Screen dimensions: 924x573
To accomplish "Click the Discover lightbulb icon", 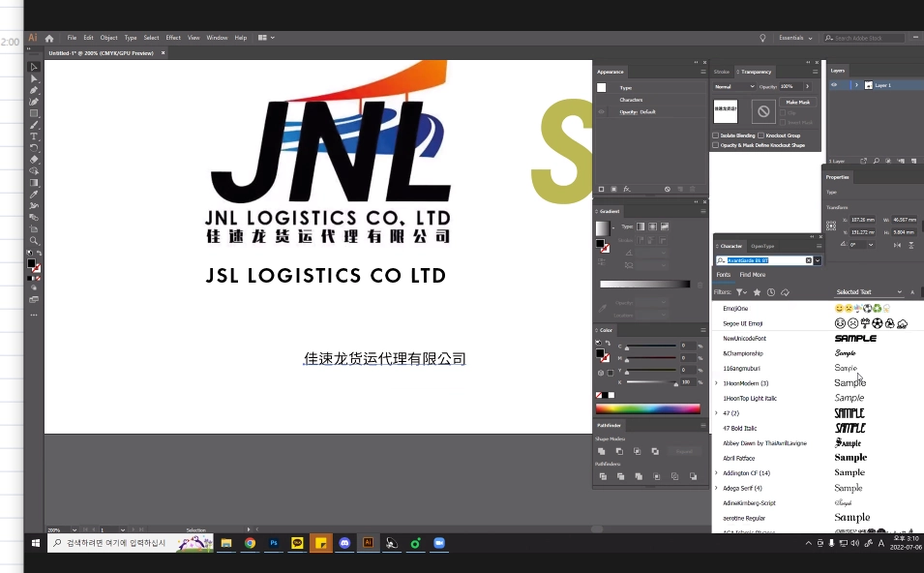I will pos(762,38).
